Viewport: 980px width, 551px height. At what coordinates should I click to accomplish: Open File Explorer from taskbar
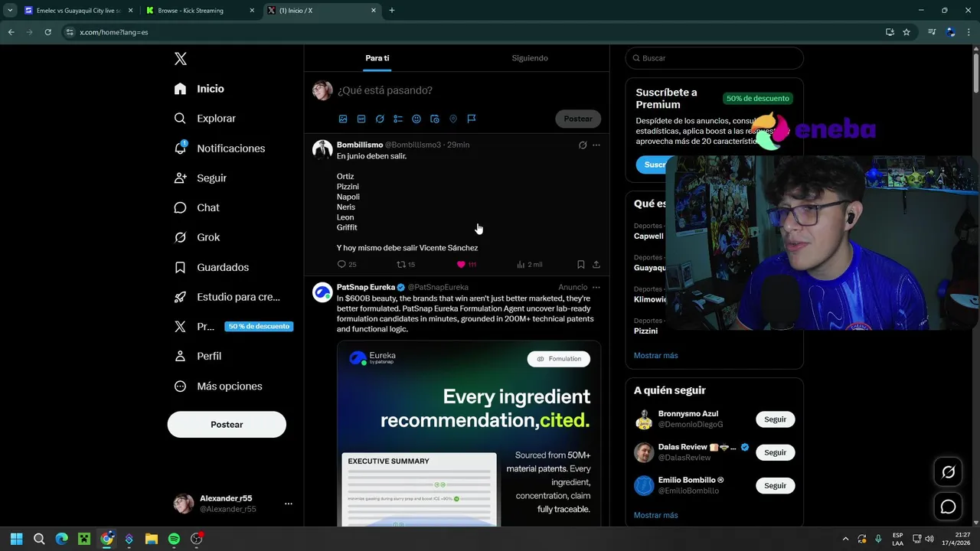(x=152, y=539)
